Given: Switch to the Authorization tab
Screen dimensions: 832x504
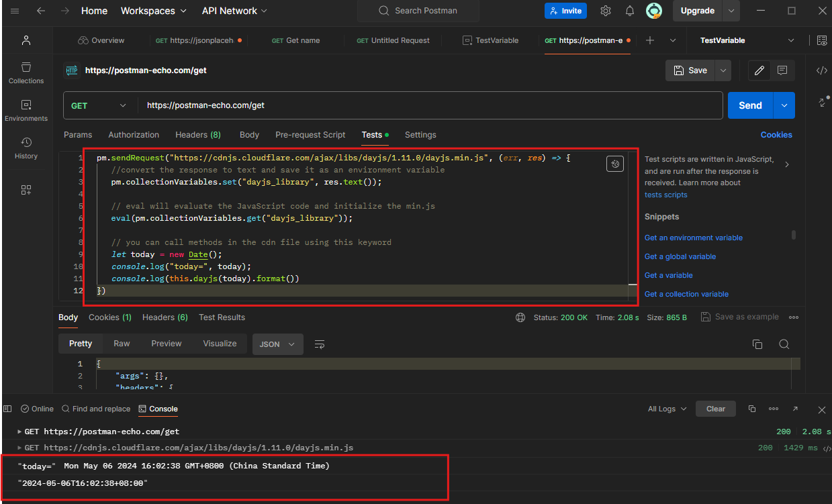Looking at the screenshot, I should 134,135.
